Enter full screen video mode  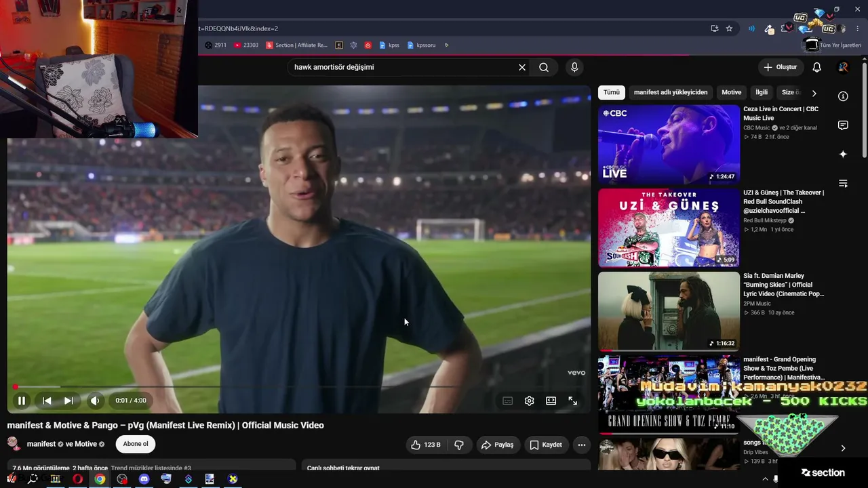tap(573, 401)
